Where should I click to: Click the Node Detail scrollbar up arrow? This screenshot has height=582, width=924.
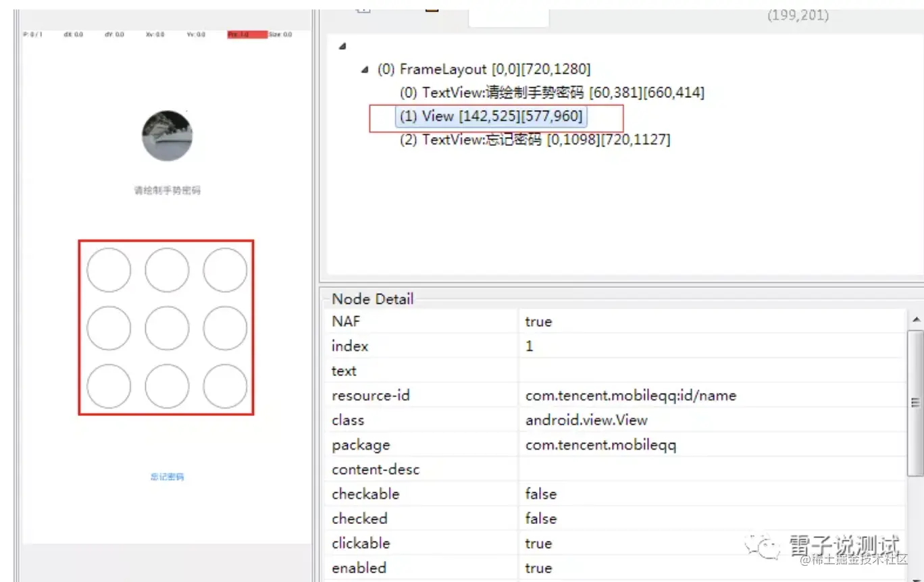tap(916, 319)
